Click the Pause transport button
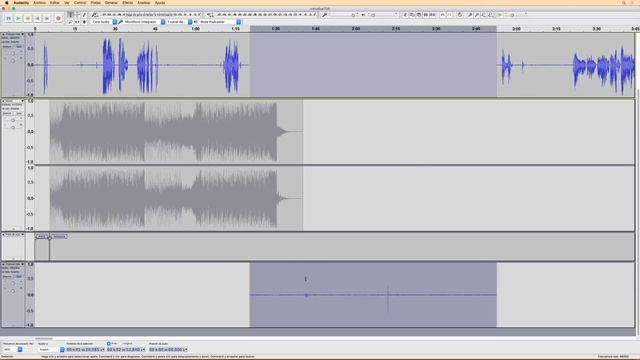 pyautogui.click(x=9, y=18)
